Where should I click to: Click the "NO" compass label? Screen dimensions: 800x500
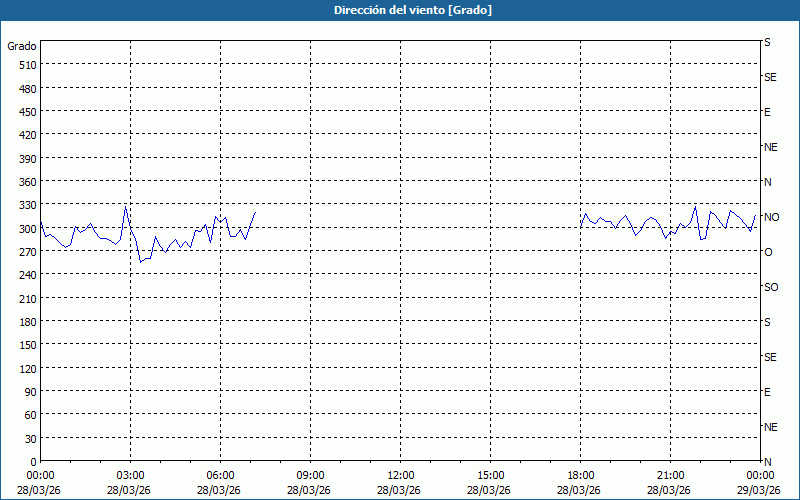771,217
